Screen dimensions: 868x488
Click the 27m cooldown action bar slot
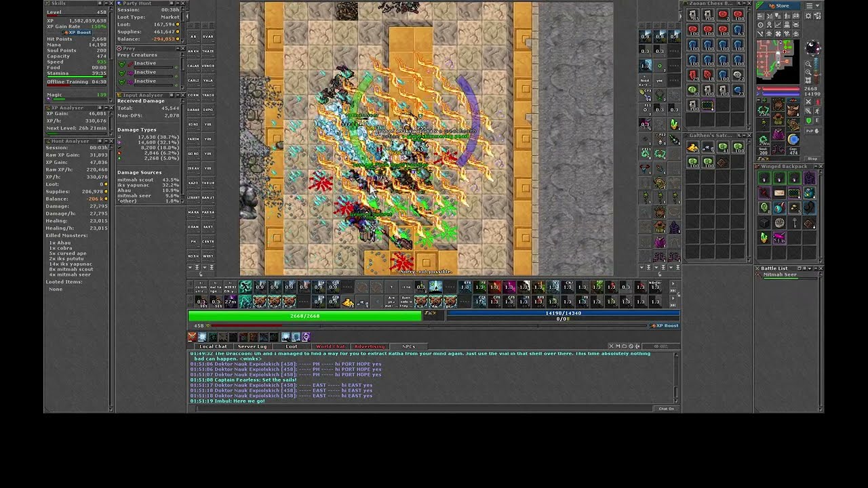click(230, 302)
